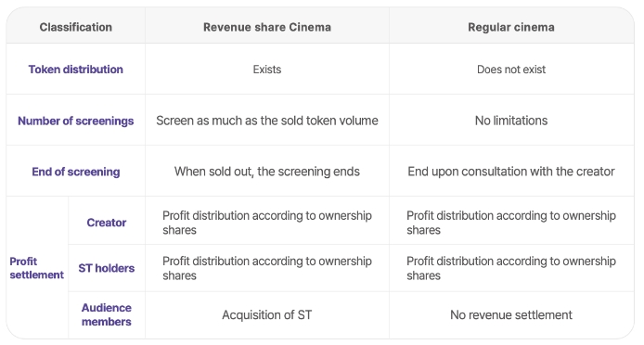The height and width of the screenshot is (345, 644).
Task: Click the Does not exist cell
Action: tap(511, 70)
